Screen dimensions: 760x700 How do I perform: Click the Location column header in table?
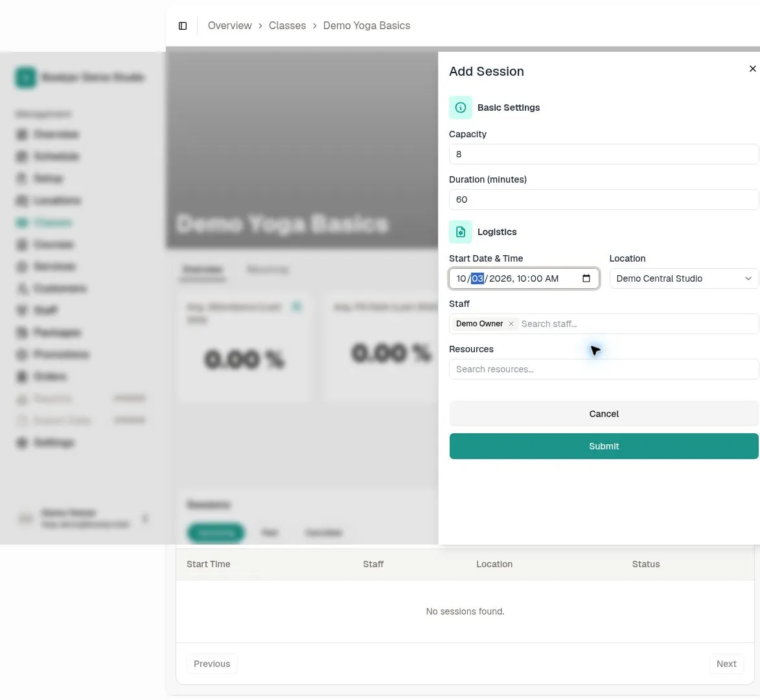[494, 564]
